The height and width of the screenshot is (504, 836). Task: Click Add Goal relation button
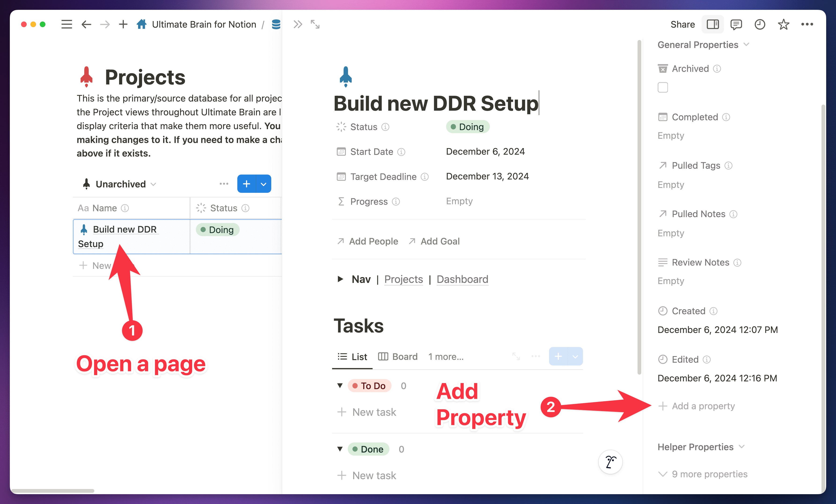pos(434,241)
